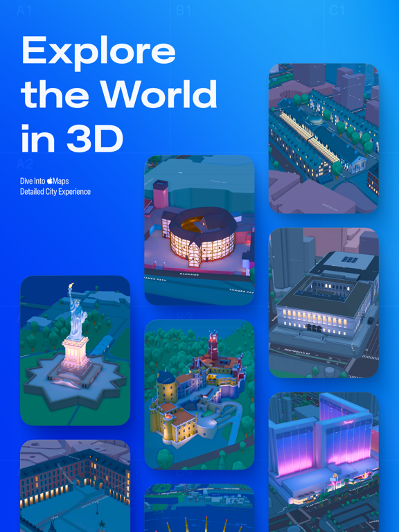
Task: Open the Globe Theatre Bankside 3D card
Action: click(199, 230)
